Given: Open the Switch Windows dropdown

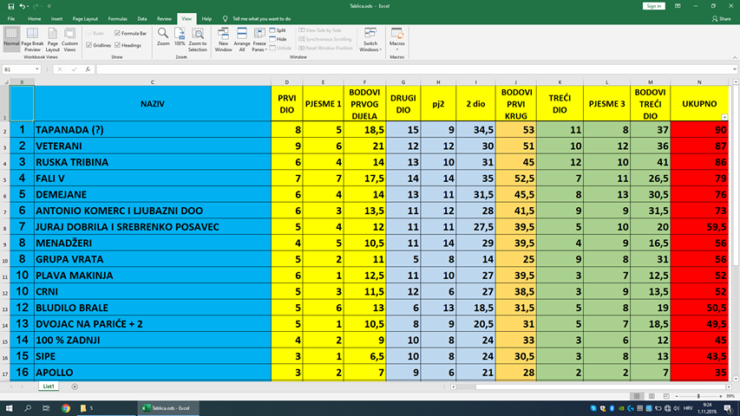Looking at the screenshot, I should click(x=370, y=40).
